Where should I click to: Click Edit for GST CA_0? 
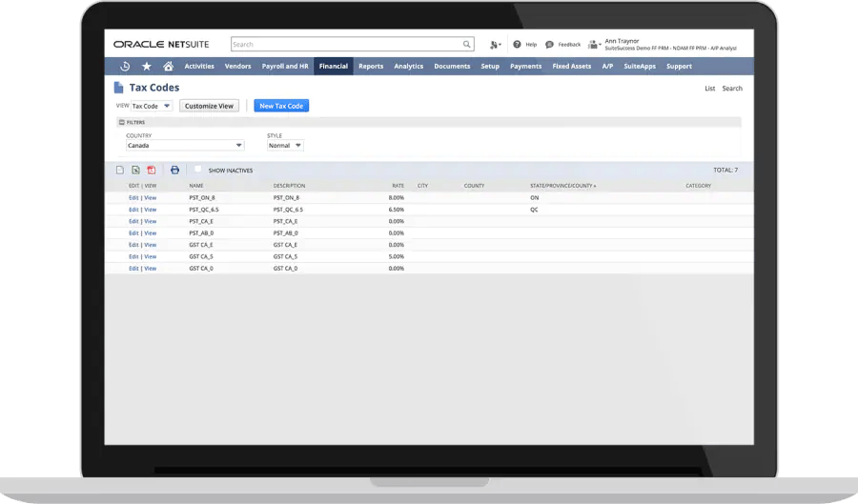pos(133,269)
